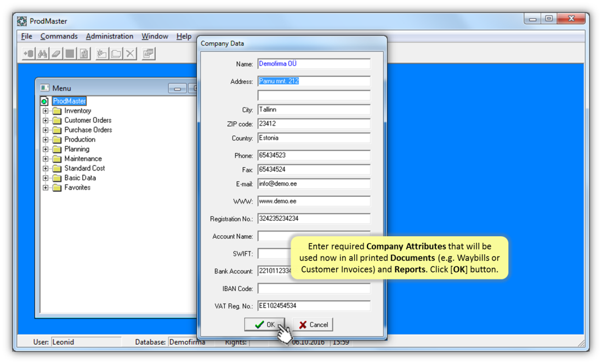Click the status bar User value Leonid
Screen dimensions: 602x364
(86, 342)
